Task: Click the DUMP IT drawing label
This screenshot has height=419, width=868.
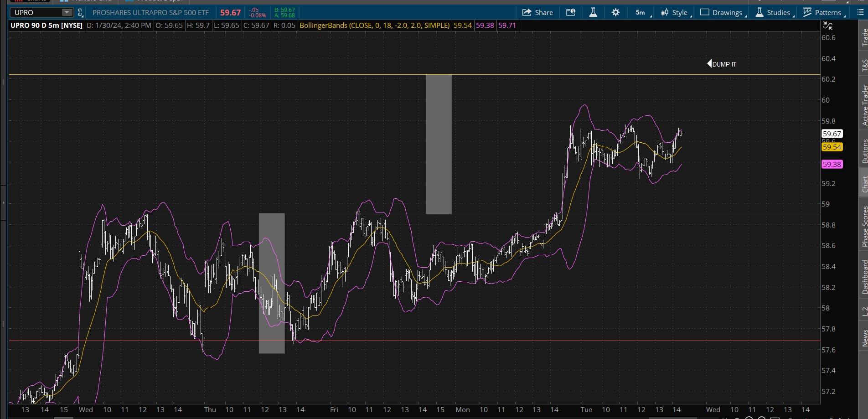Action: (x=724, y=64)
